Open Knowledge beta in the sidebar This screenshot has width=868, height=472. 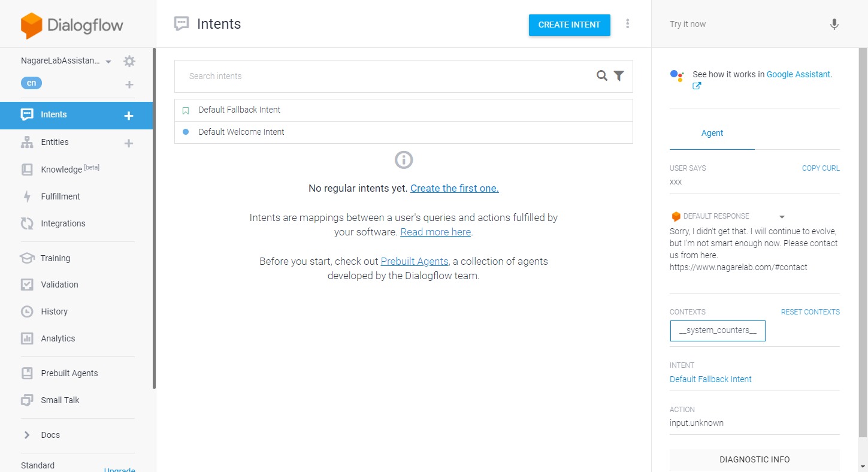tap(70, 170)
